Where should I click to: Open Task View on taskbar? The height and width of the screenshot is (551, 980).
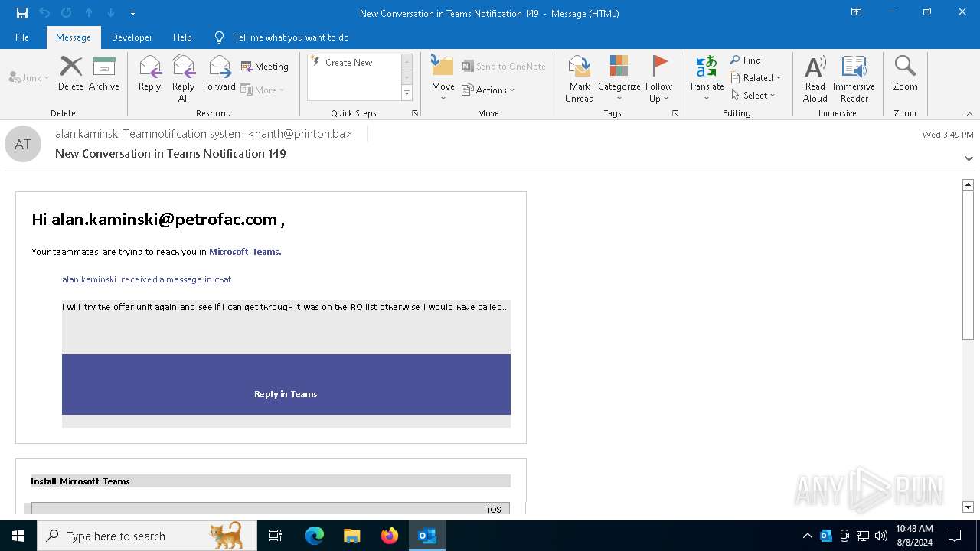(276, 536)
